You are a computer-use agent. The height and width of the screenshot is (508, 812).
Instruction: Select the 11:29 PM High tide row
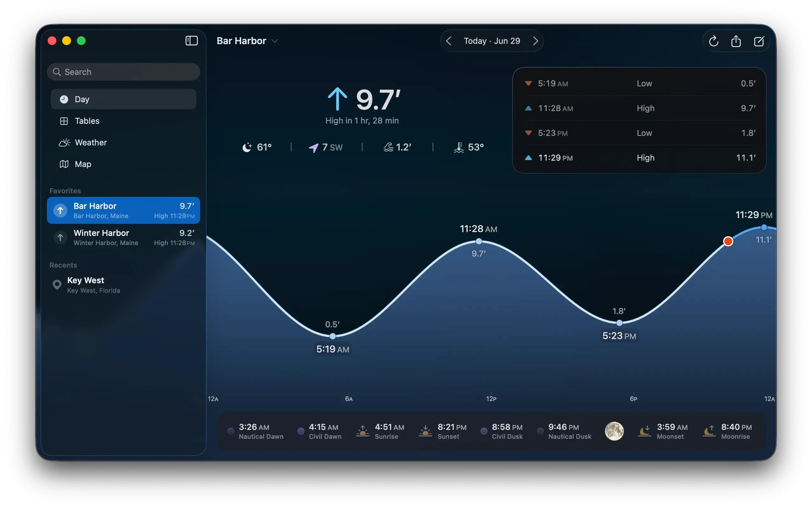point(639,158)
